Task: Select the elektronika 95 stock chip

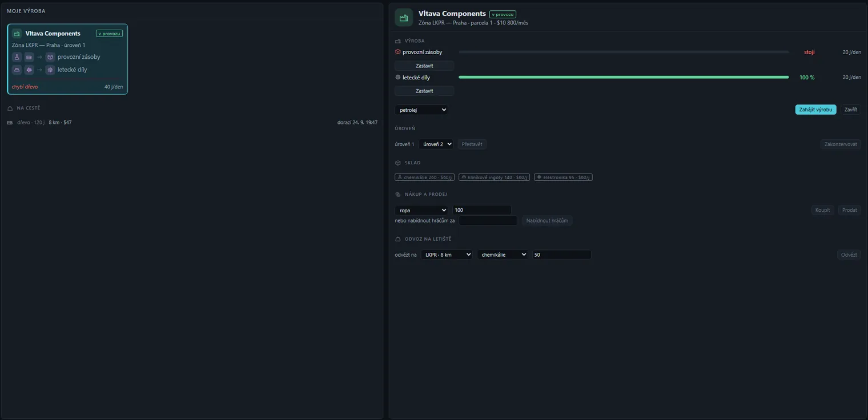Action: coord(563,177)
